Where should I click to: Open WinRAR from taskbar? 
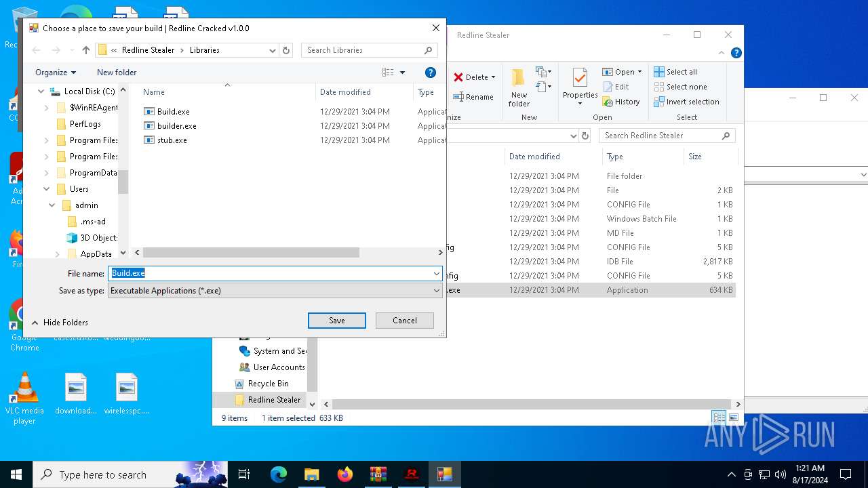pyautogui.click(x=378, y=474)
